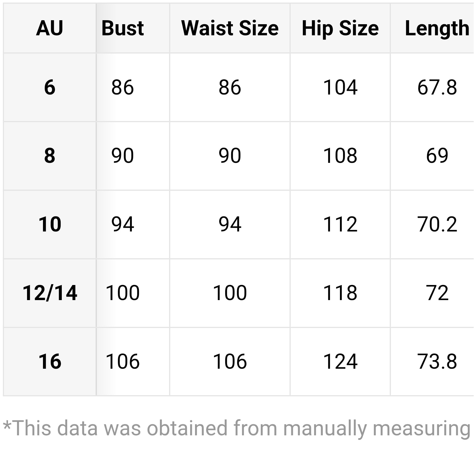Click the 69 length cell
This screenshot has height=449, width=476.
(x=437, y=156)
